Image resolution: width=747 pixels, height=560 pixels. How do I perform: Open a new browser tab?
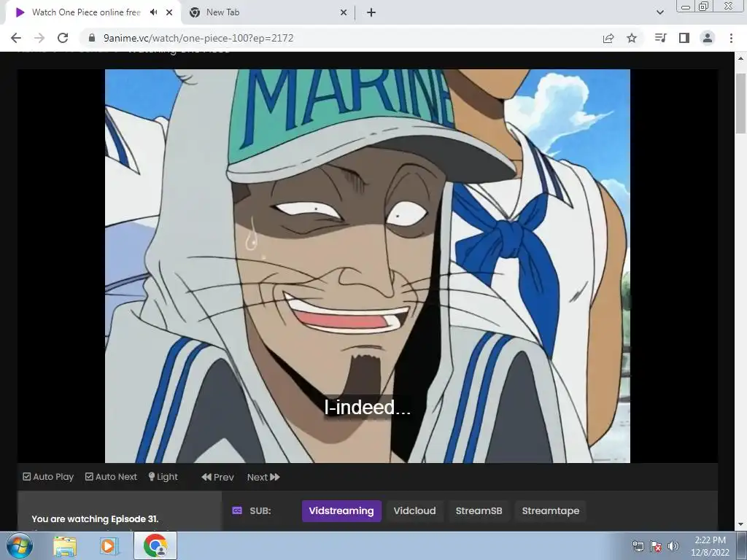point(371,12)
